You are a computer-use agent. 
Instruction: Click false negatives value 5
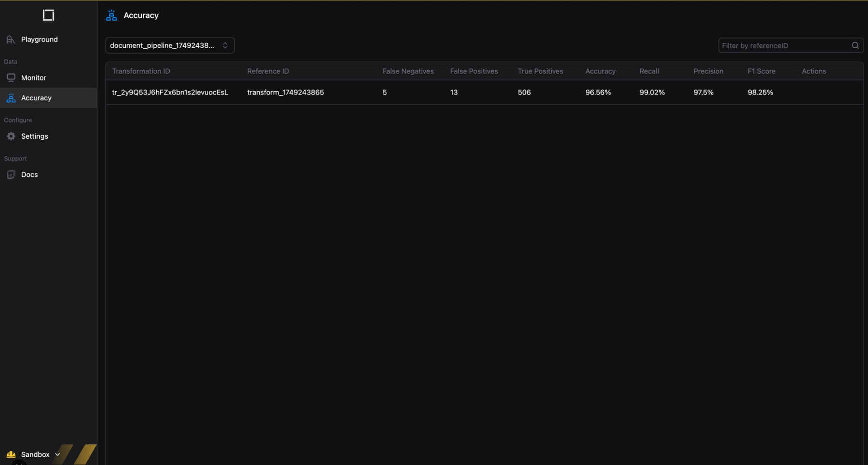click(x=384, y=93)
